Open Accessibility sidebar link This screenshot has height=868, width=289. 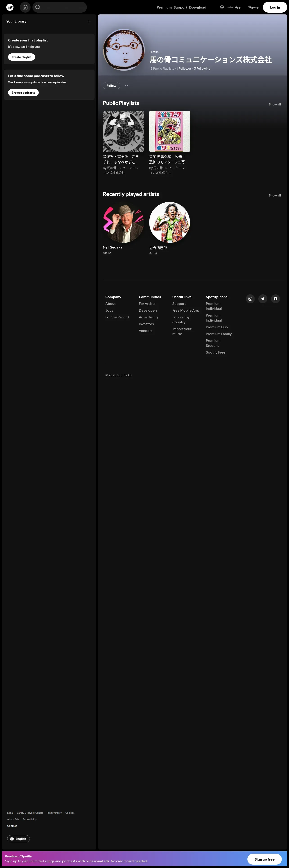[x=30, y=819]
